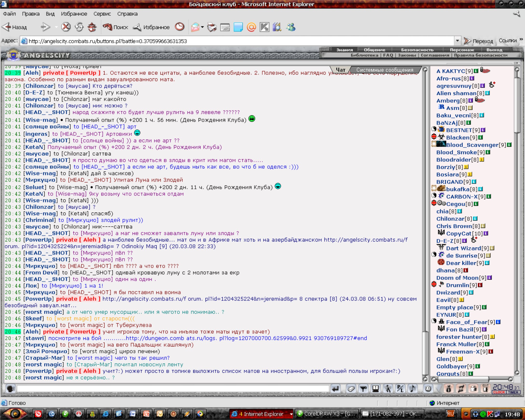Refresh the page with the reload icon
Image resolution: width=525 pixels, height=420 pixels.
79,27
